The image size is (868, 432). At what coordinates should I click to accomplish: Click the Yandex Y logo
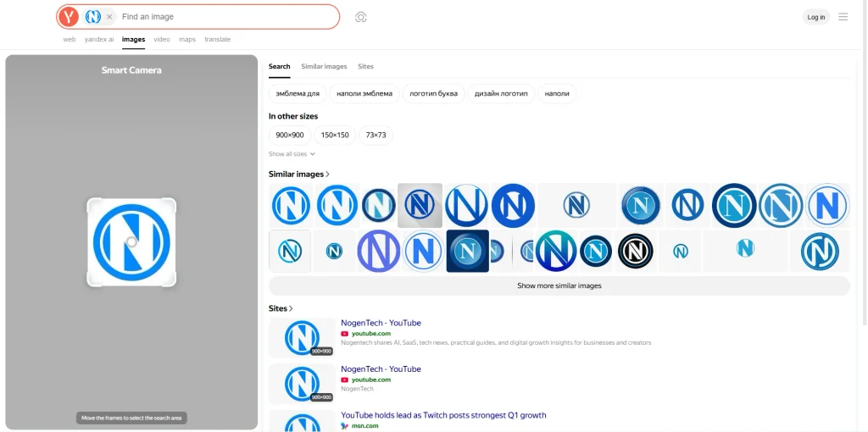[69, 17]
